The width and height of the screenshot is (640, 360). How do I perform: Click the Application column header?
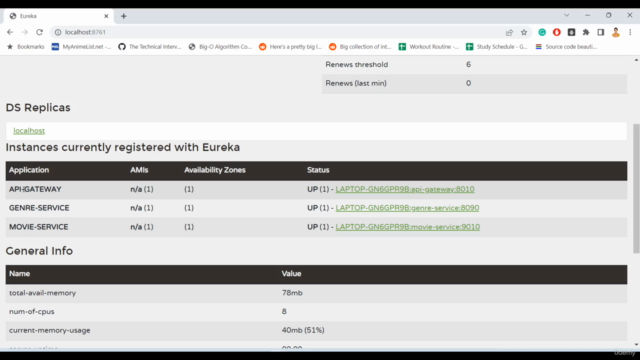29,170
